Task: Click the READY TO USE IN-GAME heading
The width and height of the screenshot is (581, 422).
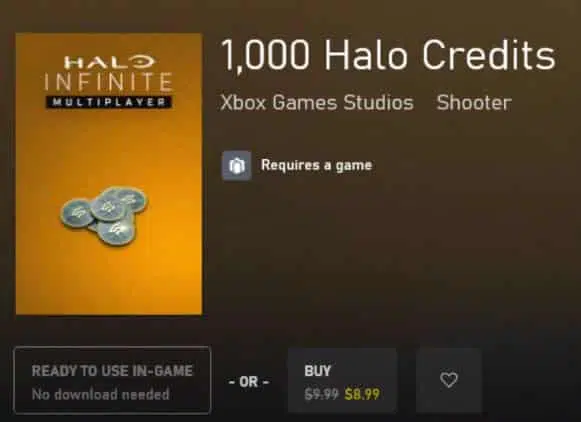Action: click(x=112, y=371)
